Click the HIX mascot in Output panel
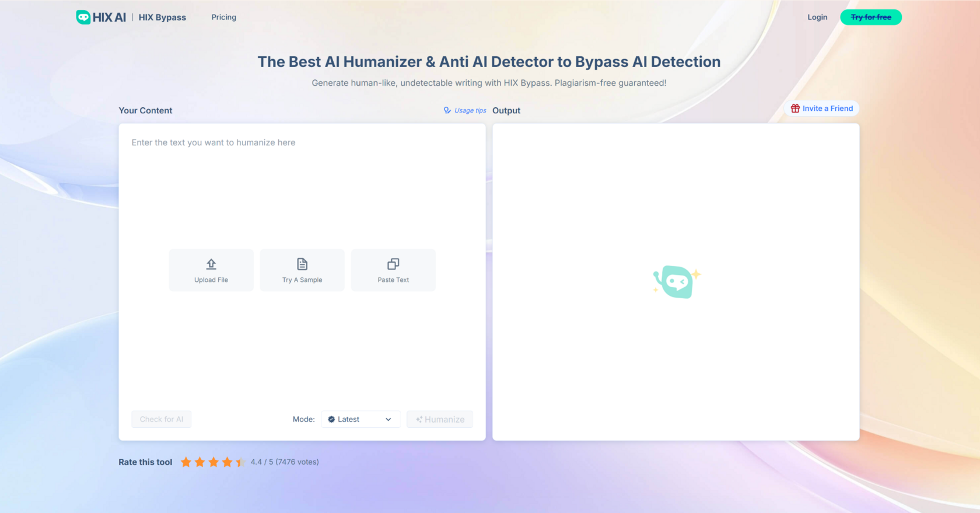The width and height of the screenshot is (980, 513). point(676,282)
